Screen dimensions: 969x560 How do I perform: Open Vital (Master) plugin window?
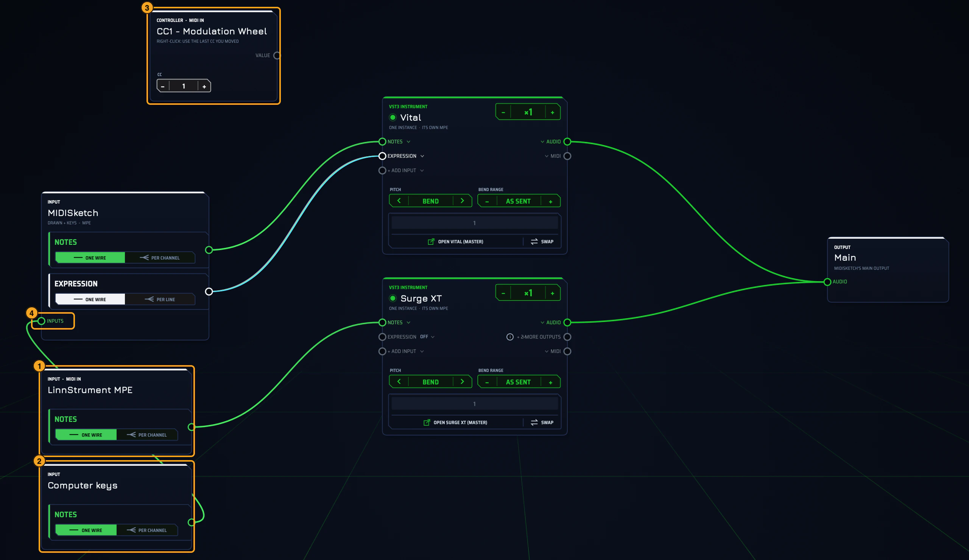[456, 241]
